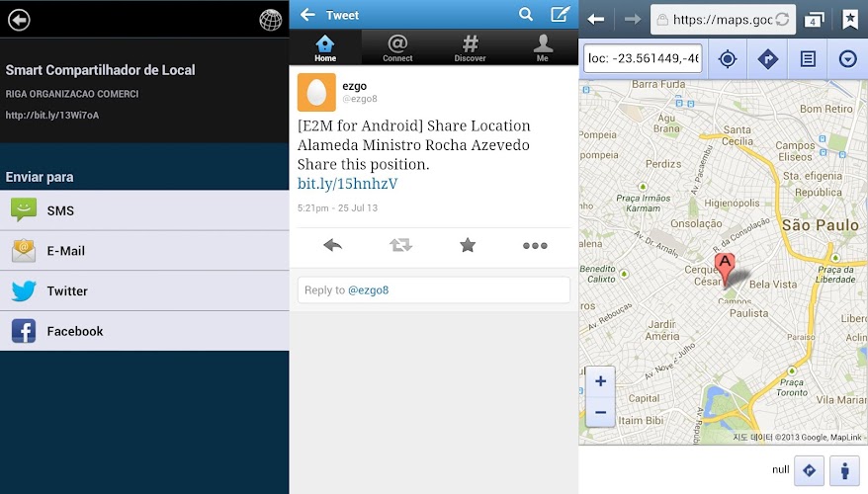The width and height of the screenshot is (868, 494).
Task: Tap the globe icon in the share app
Action: point(270,20)
